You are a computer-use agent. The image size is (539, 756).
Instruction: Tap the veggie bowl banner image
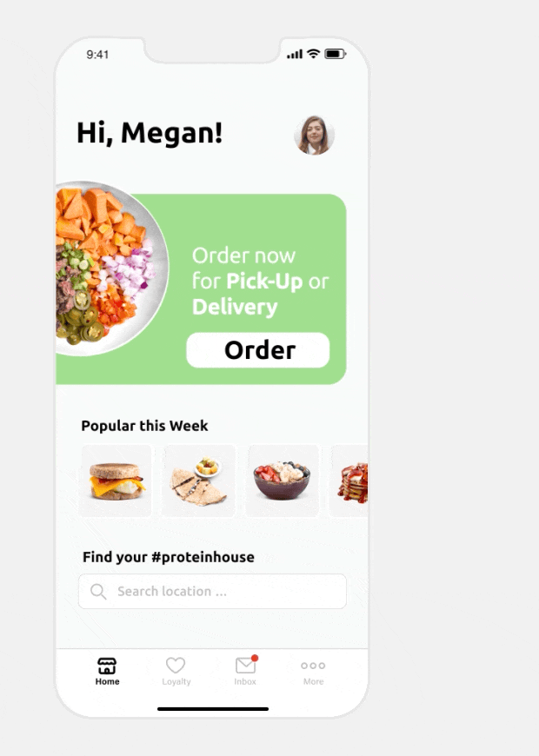point(112,269)
